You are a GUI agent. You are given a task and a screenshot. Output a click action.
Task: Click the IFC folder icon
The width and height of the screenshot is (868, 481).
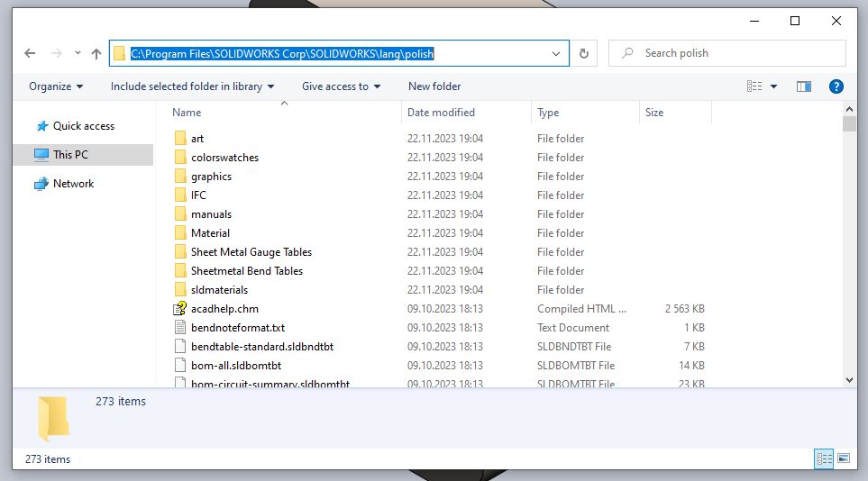tap(180, 195)
